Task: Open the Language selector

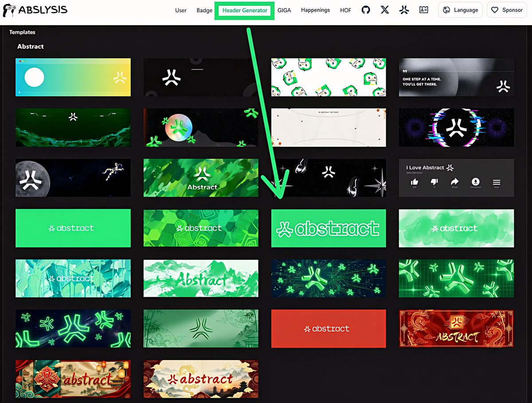Action: coord(460,10)
